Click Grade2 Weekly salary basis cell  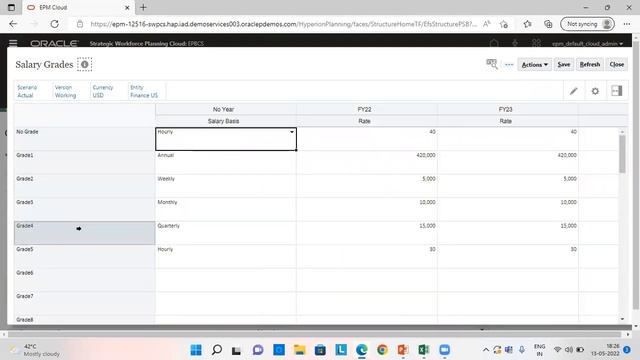[x=226, y=186]
